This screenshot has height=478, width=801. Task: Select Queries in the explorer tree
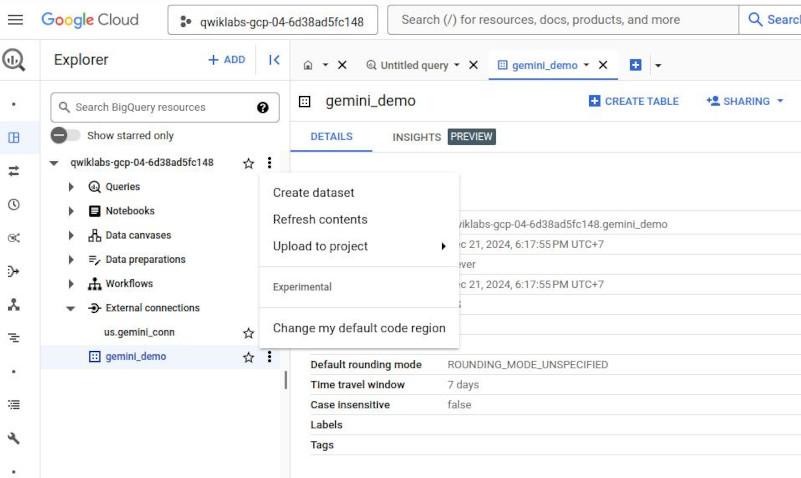click(123, 187)
